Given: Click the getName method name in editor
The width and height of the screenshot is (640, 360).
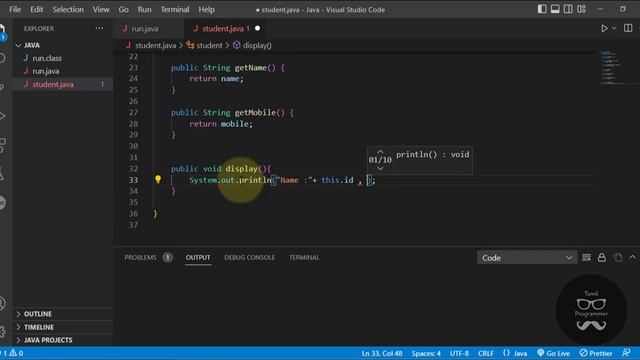Looking at the screenshot, I should click(x=251, y=68).
